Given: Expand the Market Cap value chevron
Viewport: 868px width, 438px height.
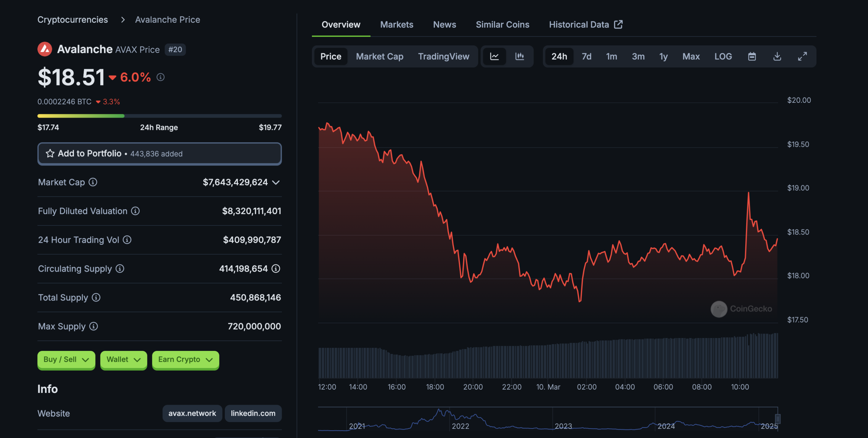Looking at the screenshot, I should coord(276,182).
